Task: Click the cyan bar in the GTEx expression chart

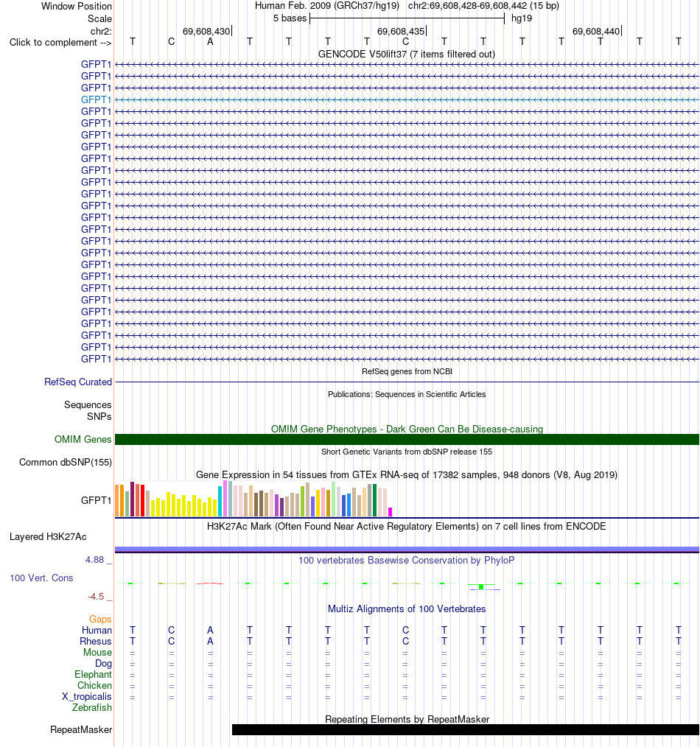Action: click(x=220, y=501)
